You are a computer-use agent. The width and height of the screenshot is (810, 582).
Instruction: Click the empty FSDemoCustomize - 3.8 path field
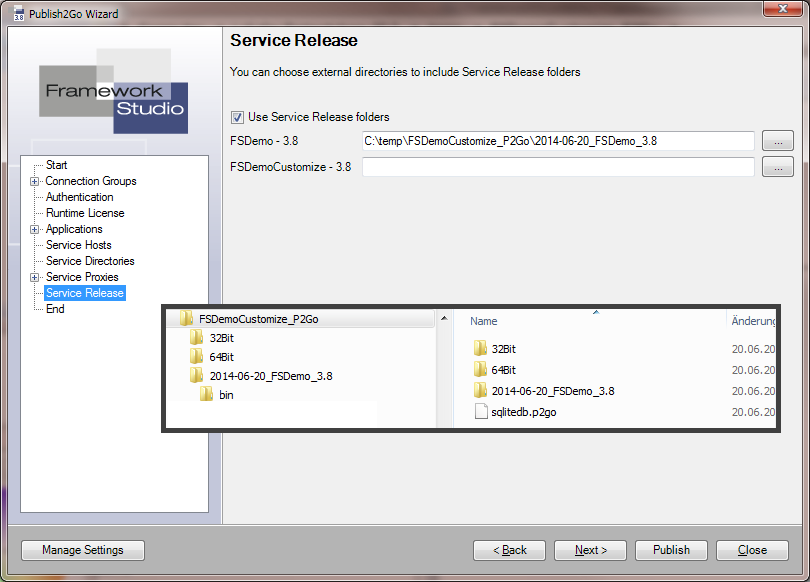click(558, 167)
